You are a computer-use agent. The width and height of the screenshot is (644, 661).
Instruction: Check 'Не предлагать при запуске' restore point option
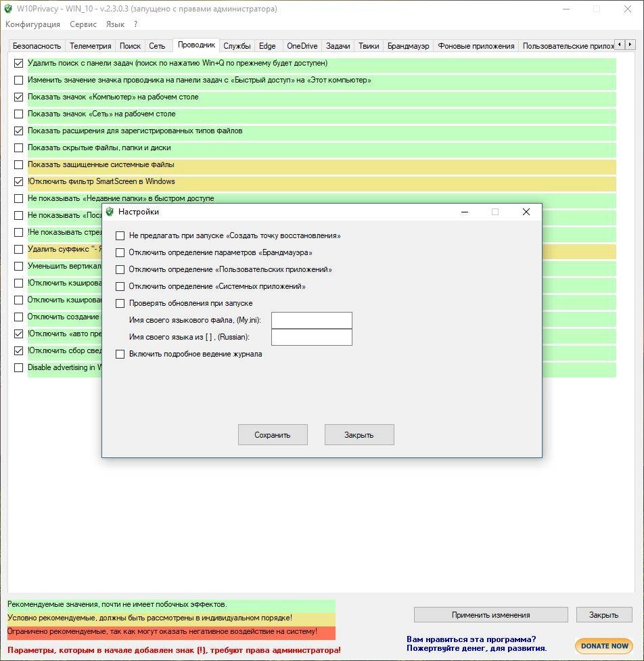point(120,235)
